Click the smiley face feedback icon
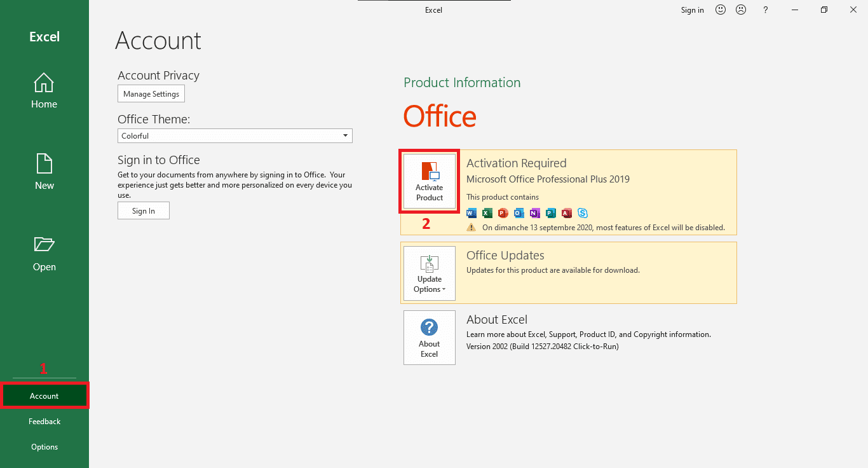The width and height of the screenshot is (868, 468). [721, 10]
